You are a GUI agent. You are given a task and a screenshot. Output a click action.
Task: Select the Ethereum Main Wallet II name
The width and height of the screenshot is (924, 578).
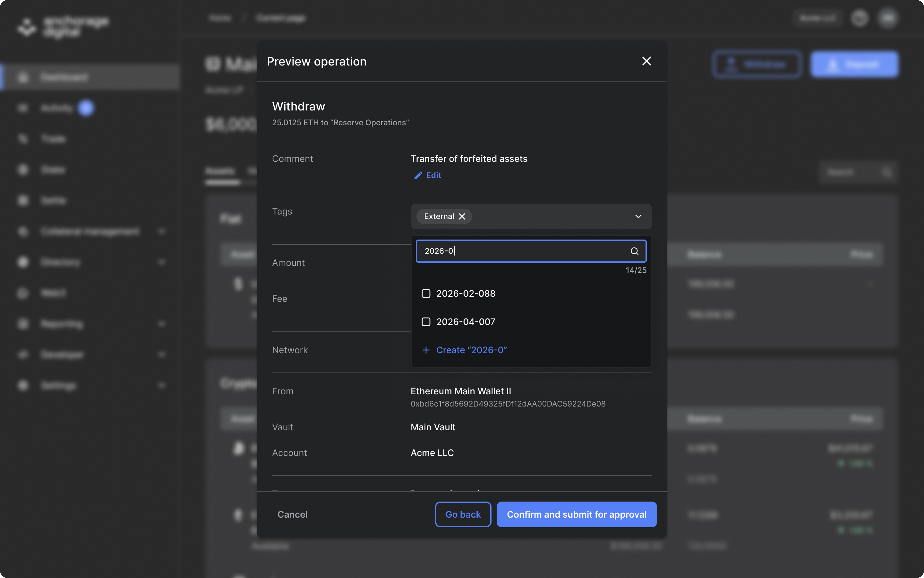coord(461,391)
